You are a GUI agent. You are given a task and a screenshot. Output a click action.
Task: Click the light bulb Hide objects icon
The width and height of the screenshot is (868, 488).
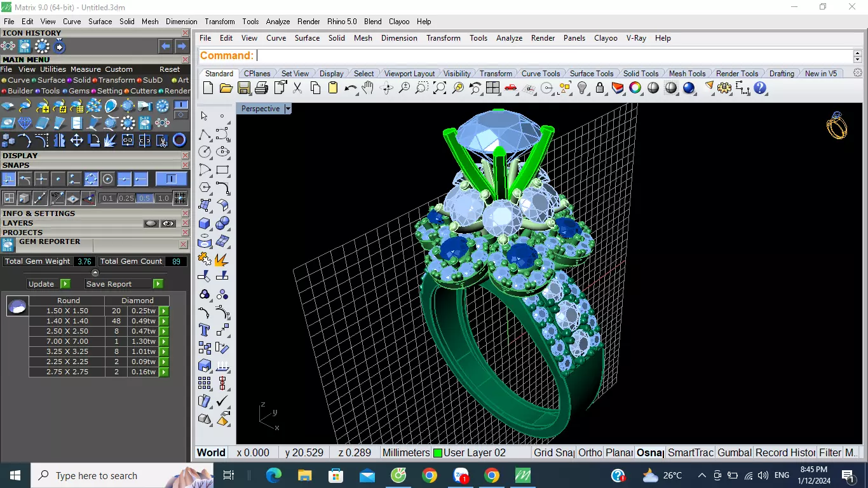pos(582,88)
